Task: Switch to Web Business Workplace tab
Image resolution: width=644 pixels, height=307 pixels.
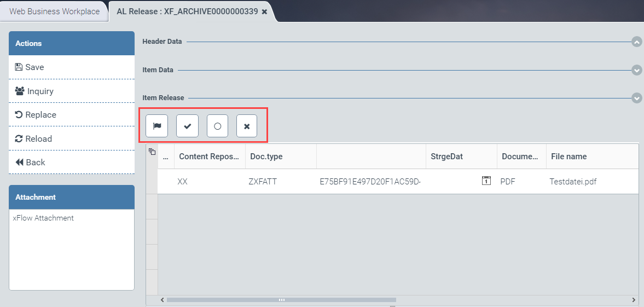Action: coord(55,11)
